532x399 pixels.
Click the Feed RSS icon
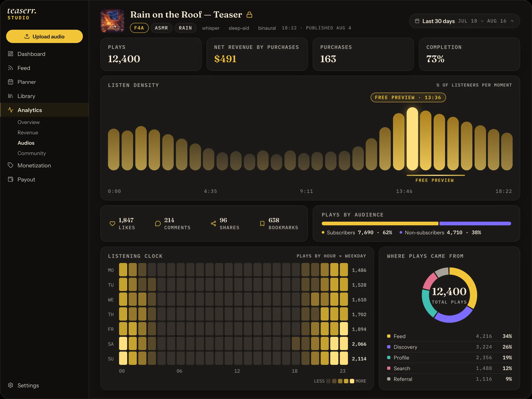[x=10, y=68]
